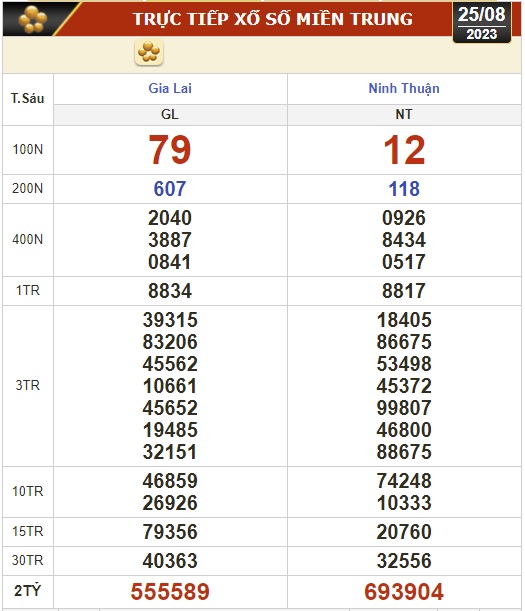Click the Trực Tiếp Xổ Số Miền Trung title
Viewport: 525px width, 611px height.
point(272,19)
